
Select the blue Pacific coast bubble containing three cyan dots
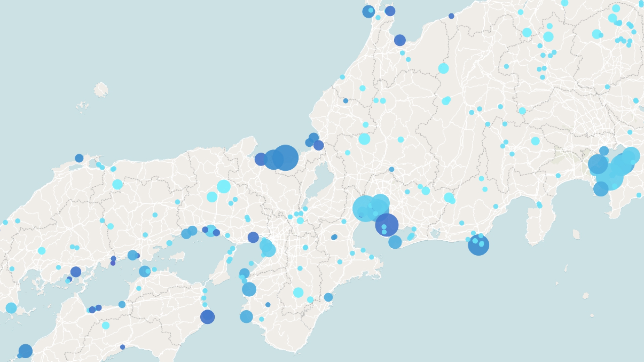(478, 245)
